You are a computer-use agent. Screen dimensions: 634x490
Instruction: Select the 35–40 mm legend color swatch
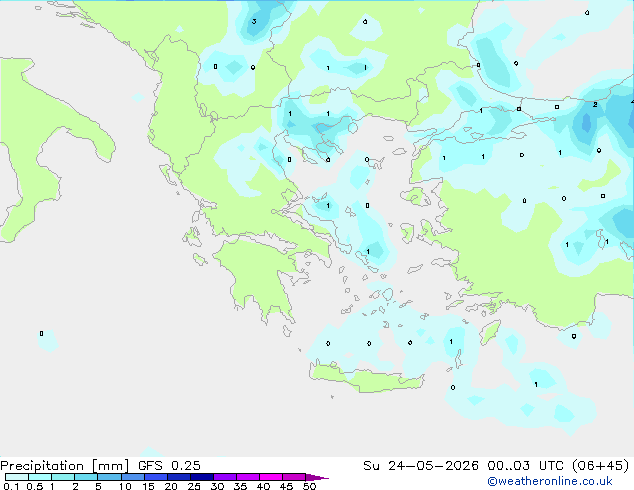(247, 477)
